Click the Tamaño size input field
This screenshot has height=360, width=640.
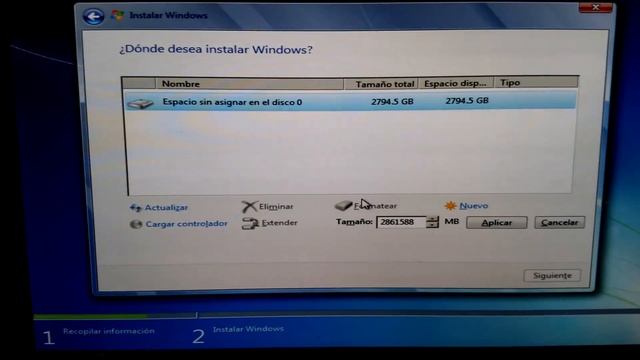(401, 222)
